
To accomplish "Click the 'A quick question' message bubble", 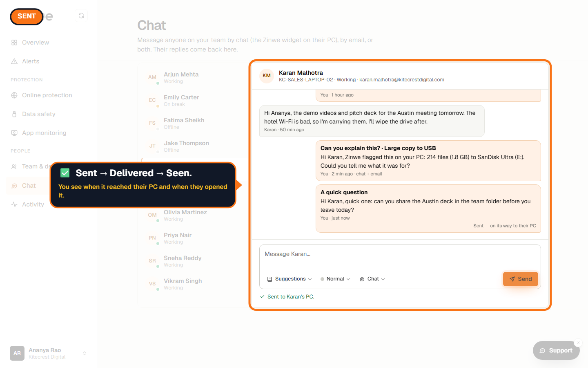I will (428, 209).
